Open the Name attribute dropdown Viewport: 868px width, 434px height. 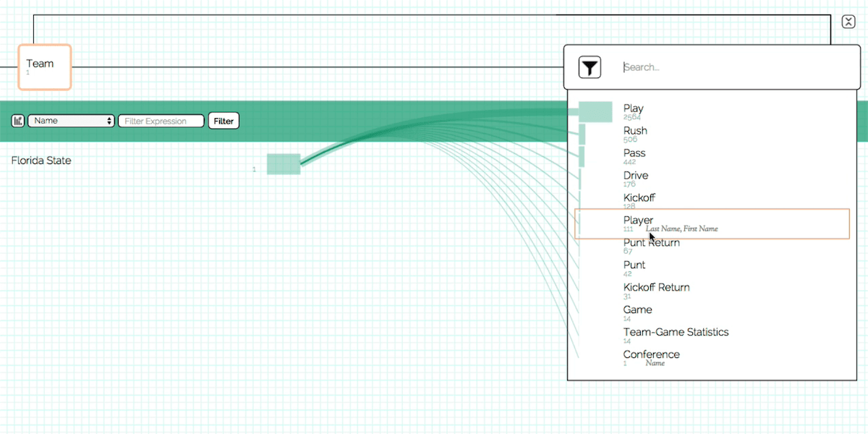(71, 121)
